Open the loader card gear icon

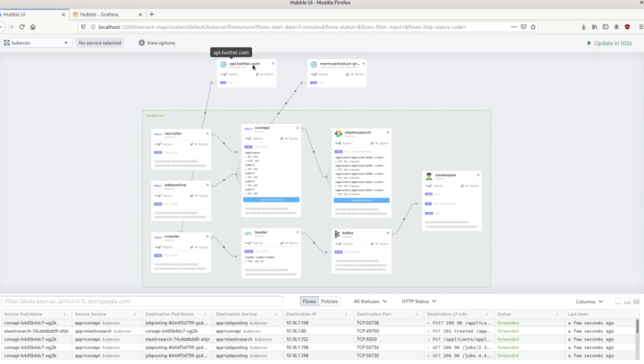(298, 232)
